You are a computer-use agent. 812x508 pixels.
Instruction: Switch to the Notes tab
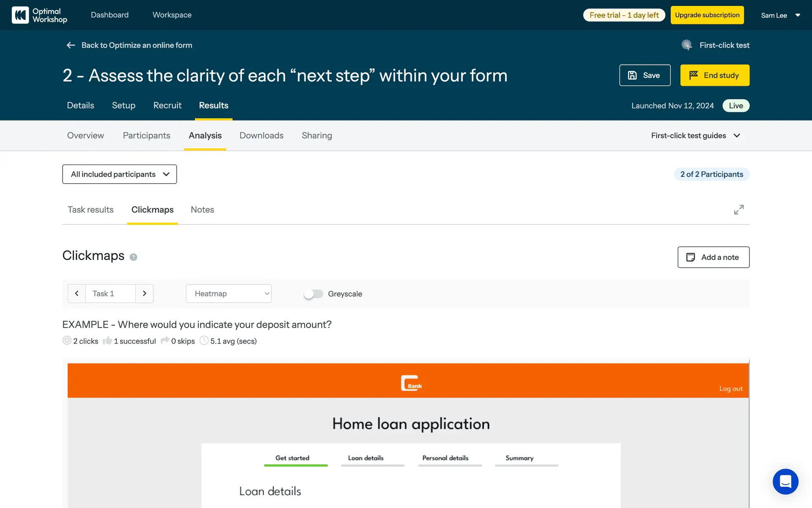pos(202,210)
